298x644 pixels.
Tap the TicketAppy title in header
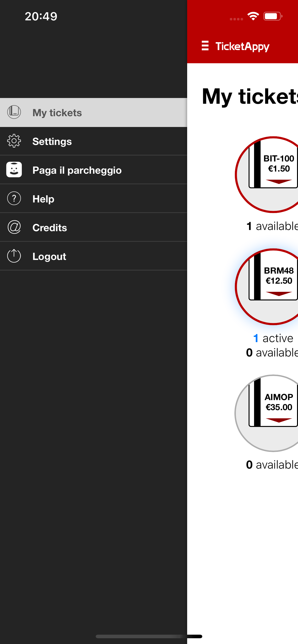pos(242,46)
